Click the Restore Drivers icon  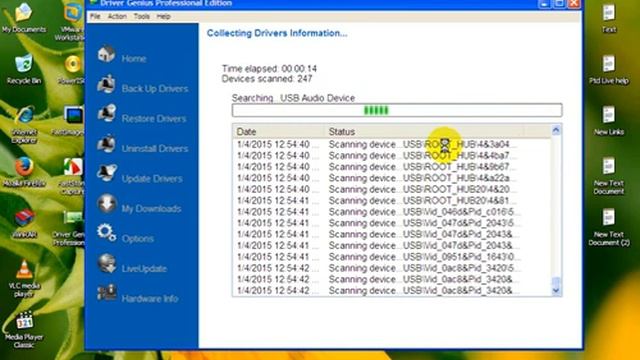coord(107,114)
